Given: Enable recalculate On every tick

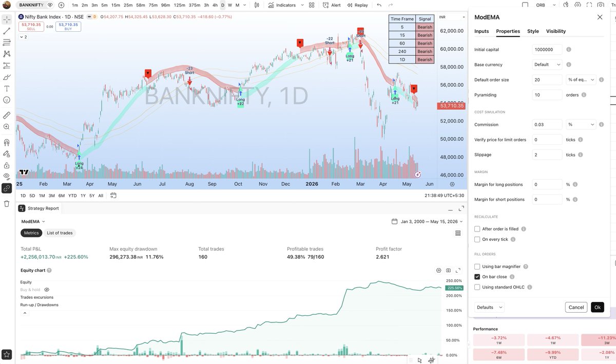Looking at the screenshot, I should pos(477,239).
